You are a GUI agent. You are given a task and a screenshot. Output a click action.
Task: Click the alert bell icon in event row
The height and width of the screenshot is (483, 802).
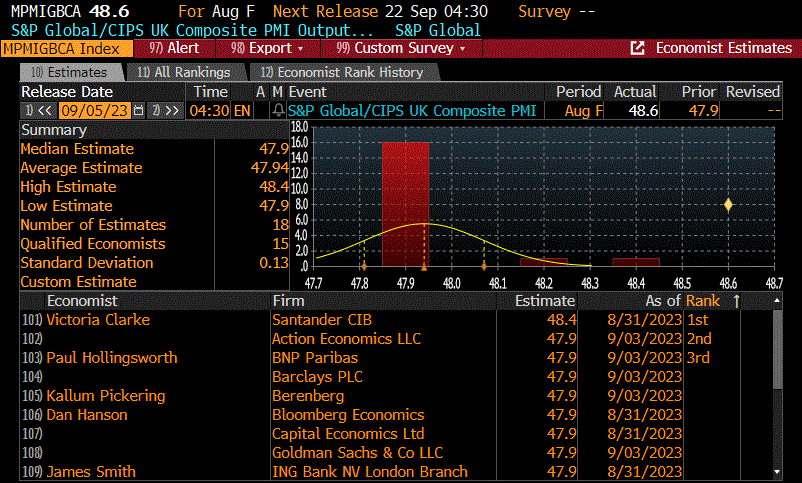pos(278,111)
